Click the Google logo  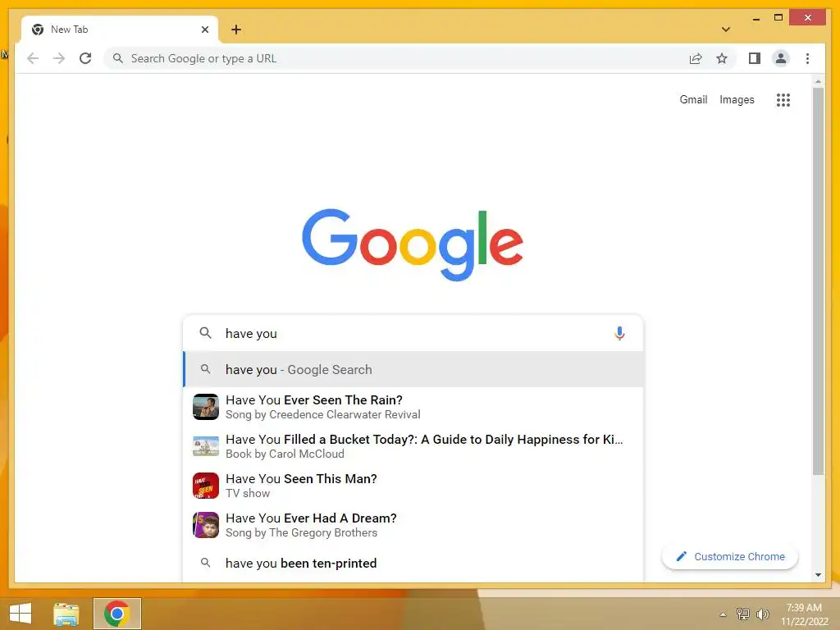pos(413,244)
